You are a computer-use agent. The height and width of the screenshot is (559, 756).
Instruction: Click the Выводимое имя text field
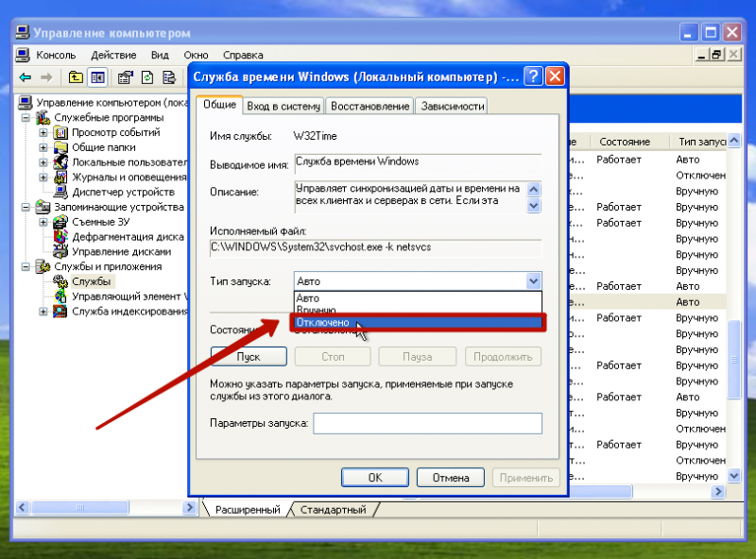418,164
